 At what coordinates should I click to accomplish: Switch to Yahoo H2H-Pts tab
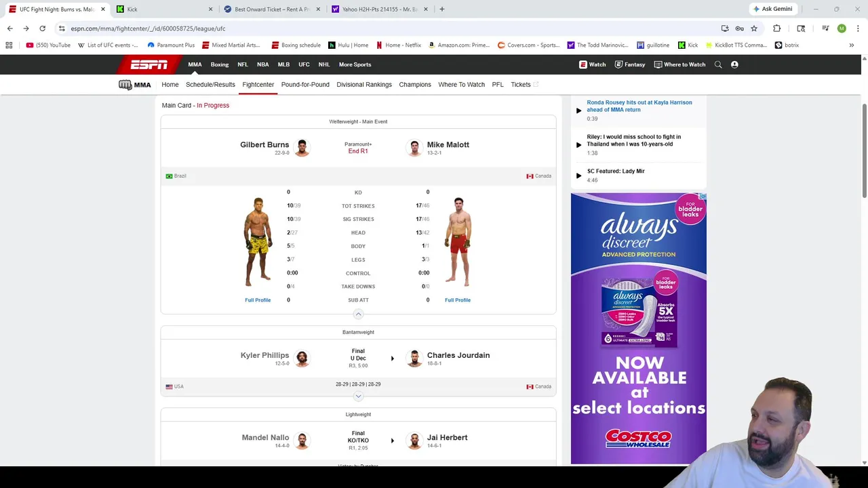378,9
